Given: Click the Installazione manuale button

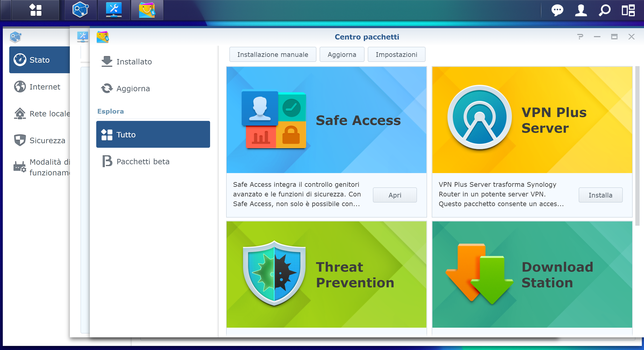Looking at the screenshot, I should click(273, 55).
